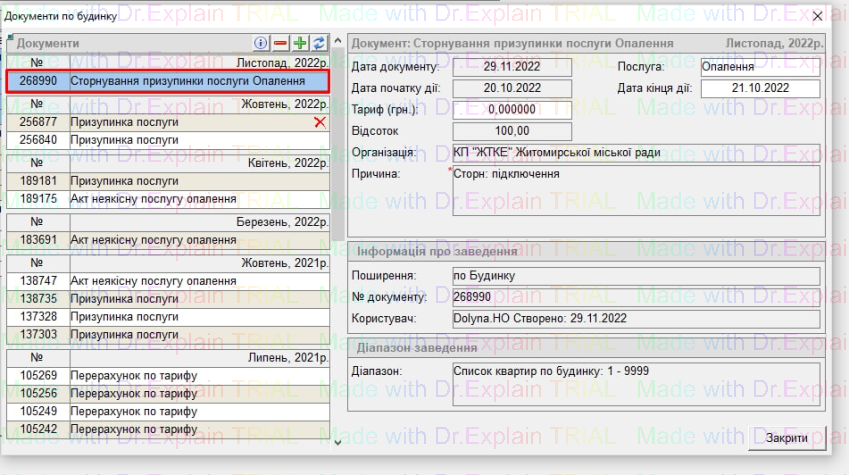This screenshot has height=475, width=849.
Task: Select document 105269 Перерахунок по тарифу
Action: (x=167, y=375)
